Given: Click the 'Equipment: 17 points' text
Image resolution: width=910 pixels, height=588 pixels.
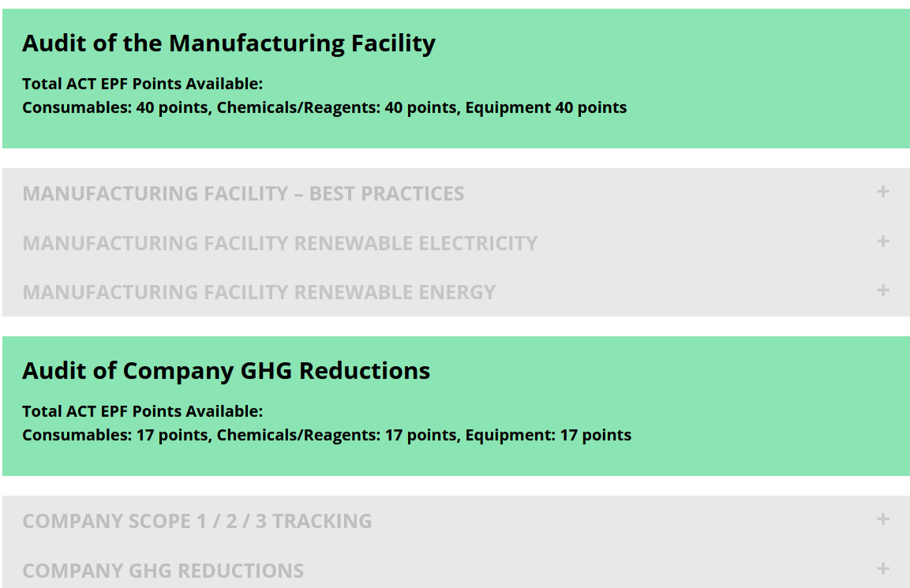Looking at the screenshot, I should tap(548, 435).
